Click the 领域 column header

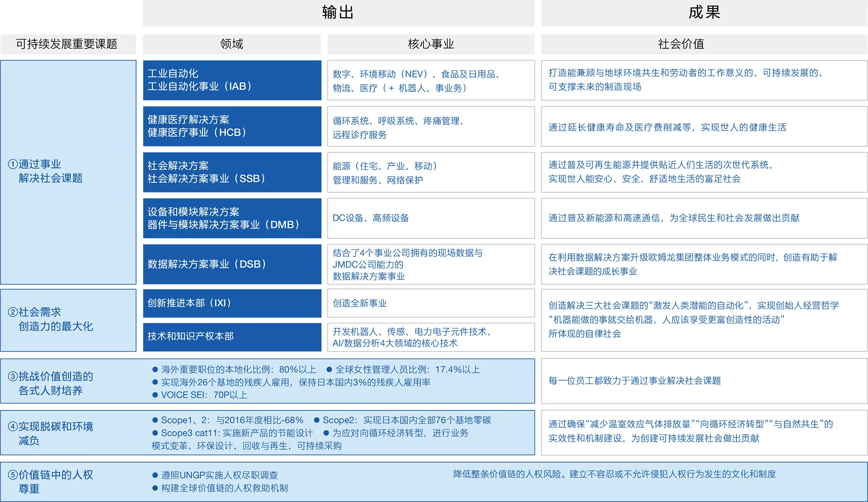click(231, 44)
